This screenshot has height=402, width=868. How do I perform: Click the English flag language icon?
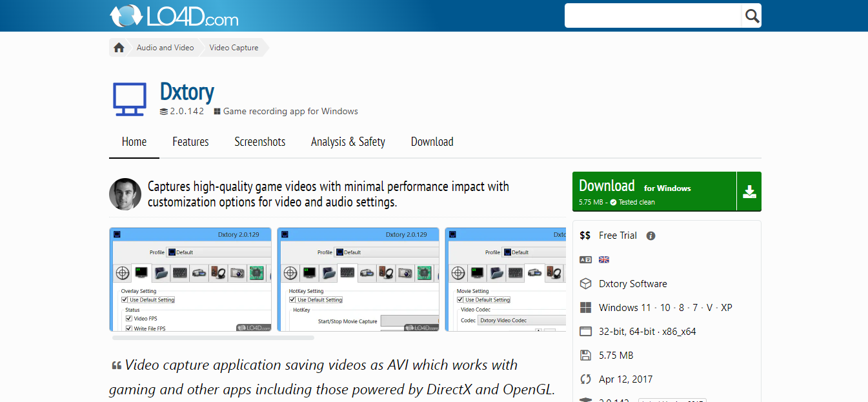tap(603, 259)
